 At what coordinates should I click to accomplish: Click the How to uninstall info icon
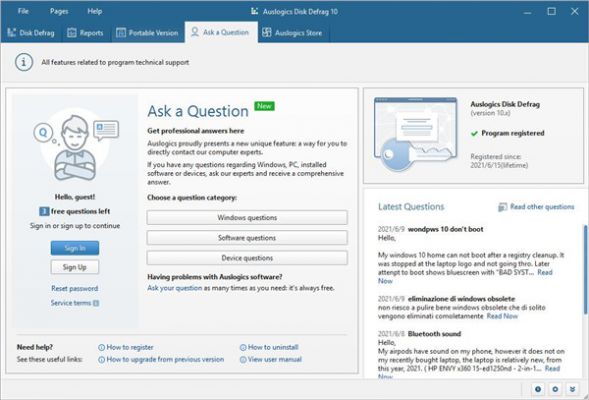tap(243, 348)
